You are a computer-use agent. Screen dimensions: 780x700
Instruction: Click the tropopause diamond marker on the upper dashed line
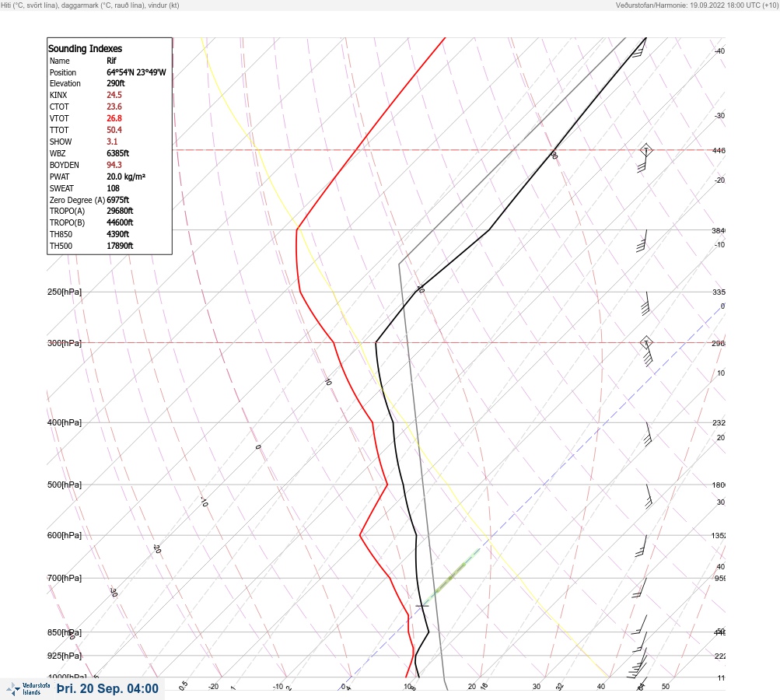click(x=645, y=150)
